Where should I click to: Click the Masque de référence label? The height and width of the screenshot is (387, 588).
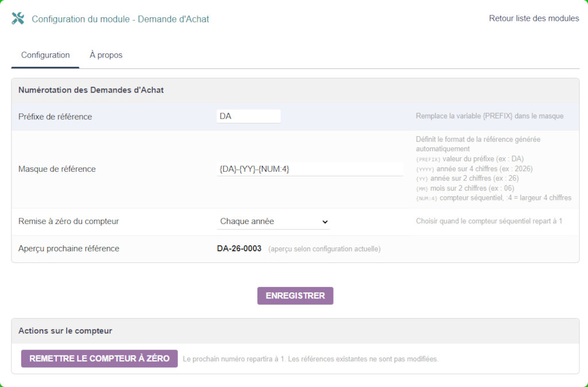[x=57, y=169]
